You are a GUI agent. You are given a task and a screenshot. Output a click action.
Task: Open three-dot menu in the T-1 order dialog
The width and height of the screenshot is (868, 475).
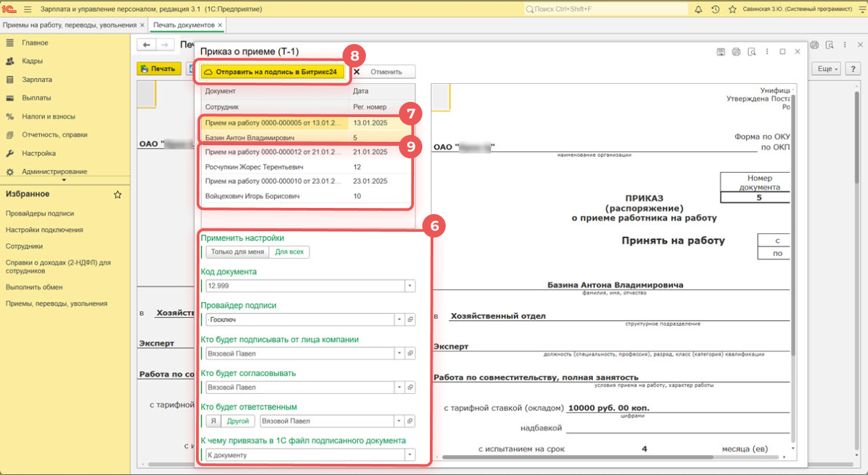pyautogui.click(x=767, y=52)
